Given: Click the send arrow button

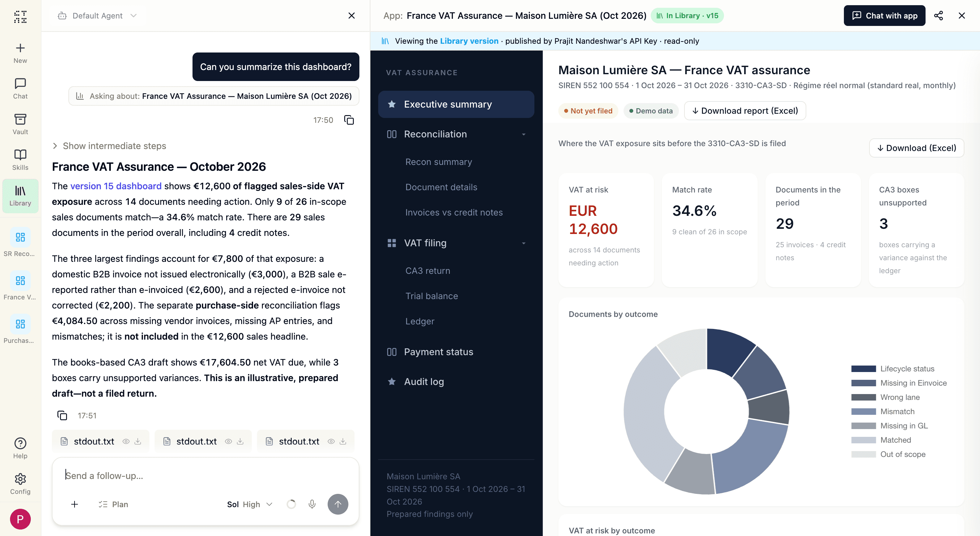Looking at the screenshot, I should click(x=338, y=504).
